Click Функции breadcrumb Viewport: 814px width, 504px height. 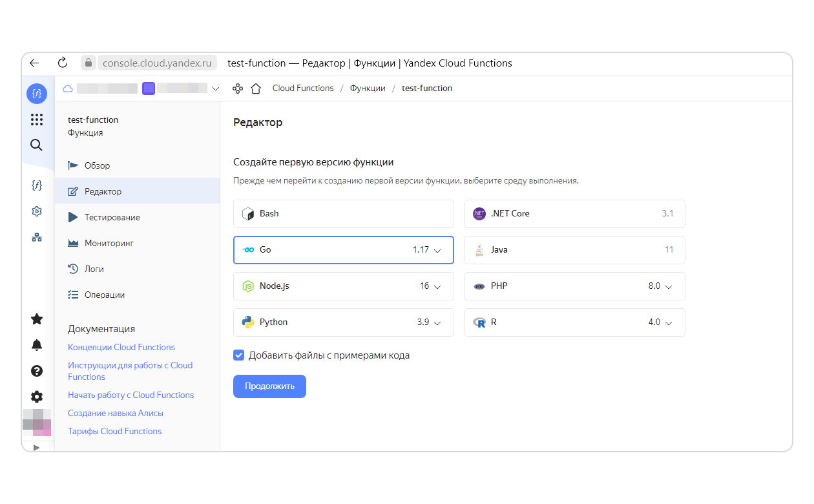tap(368, 89)
